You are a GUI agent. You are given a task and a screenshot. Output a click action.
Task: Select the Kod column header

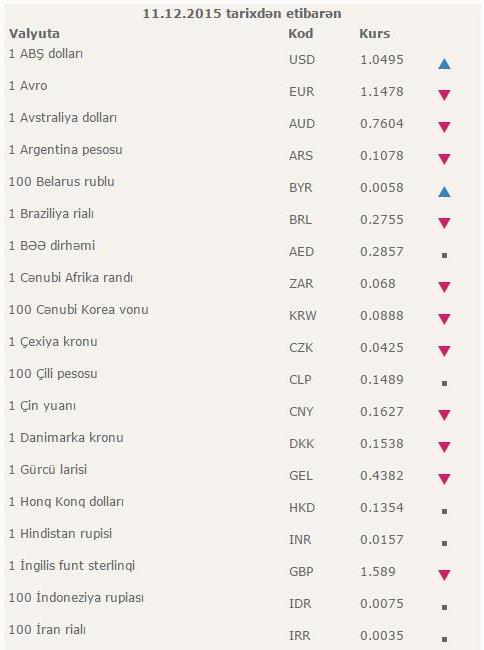tap(301, 34)
